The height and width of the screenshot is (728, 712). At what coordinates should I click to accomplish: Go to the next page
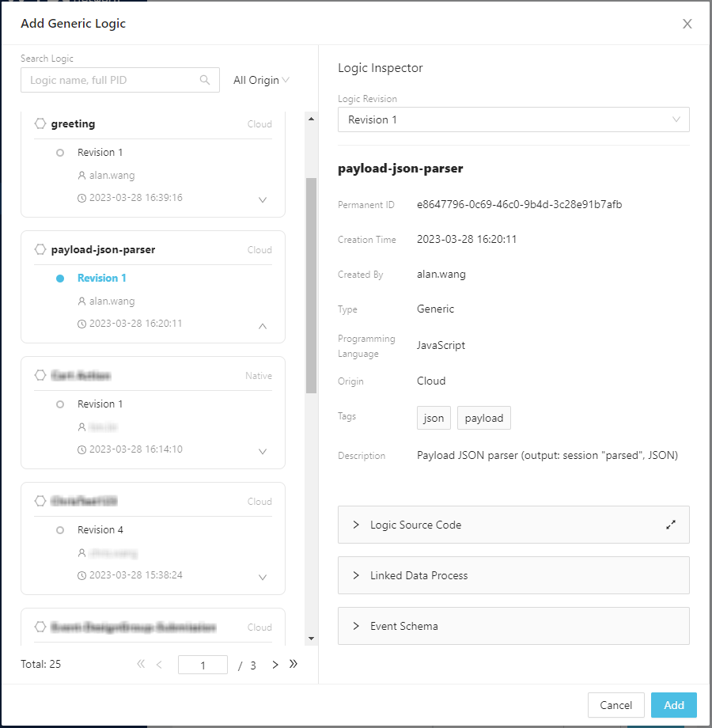tap(275, 665)
